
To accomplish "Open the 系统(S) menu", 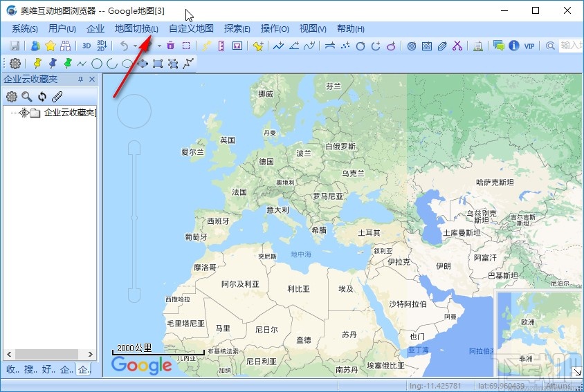I will (x=25, y=28).
